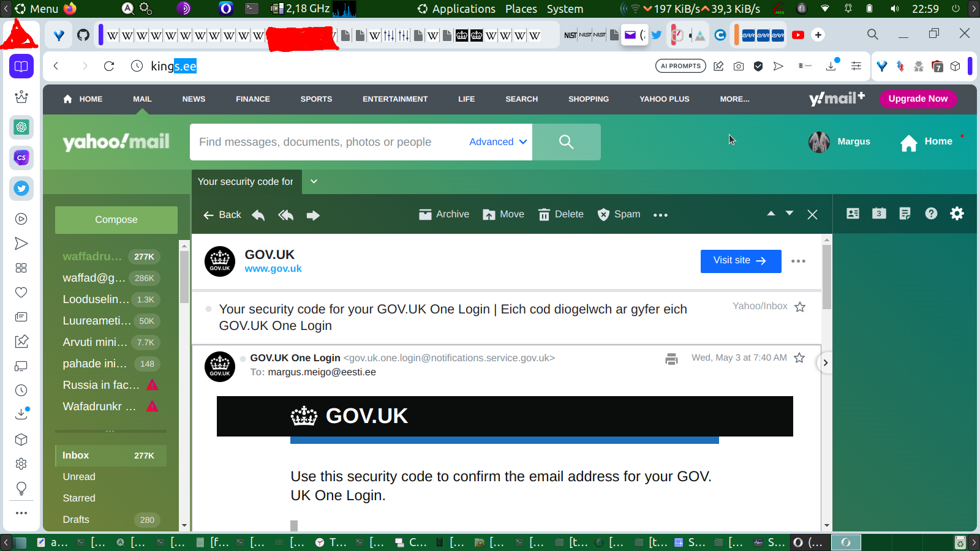
Task: Open the Help icon
Action: [x=931, y=213]
